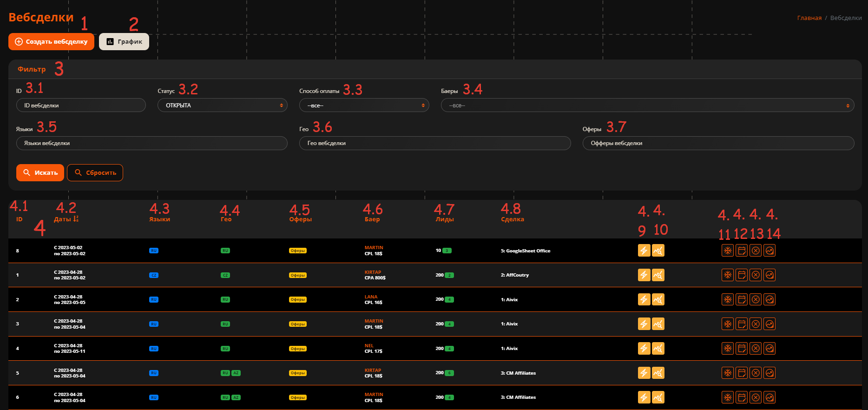The height and width of the screenshot is (410, 868).
Task: Click snowflake icon in row with ID 3
Action: point(728,324)
